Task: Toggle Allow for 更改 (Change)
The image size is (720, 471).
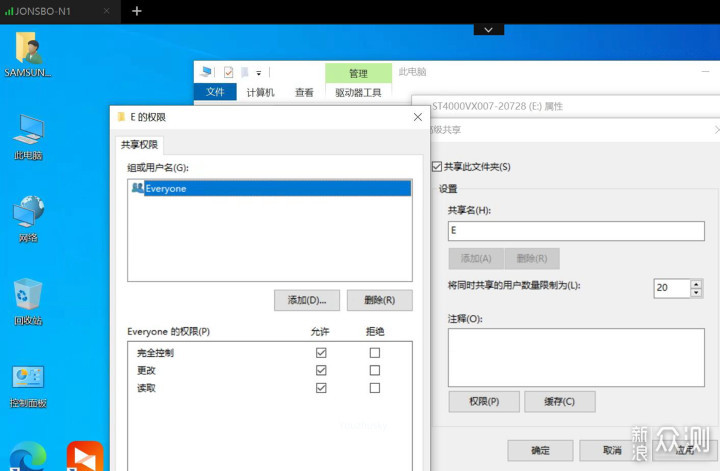Action: (321, 370)
